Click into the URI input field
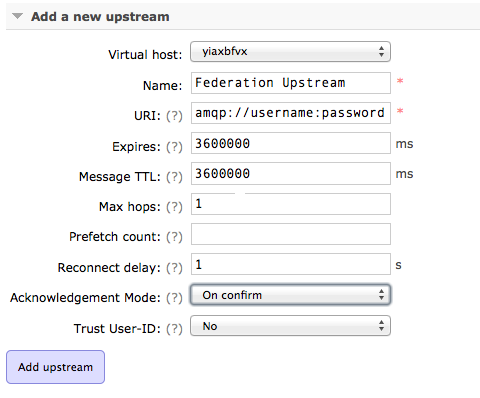This screenshot has height=398, width=480. [x=291, y=113]
